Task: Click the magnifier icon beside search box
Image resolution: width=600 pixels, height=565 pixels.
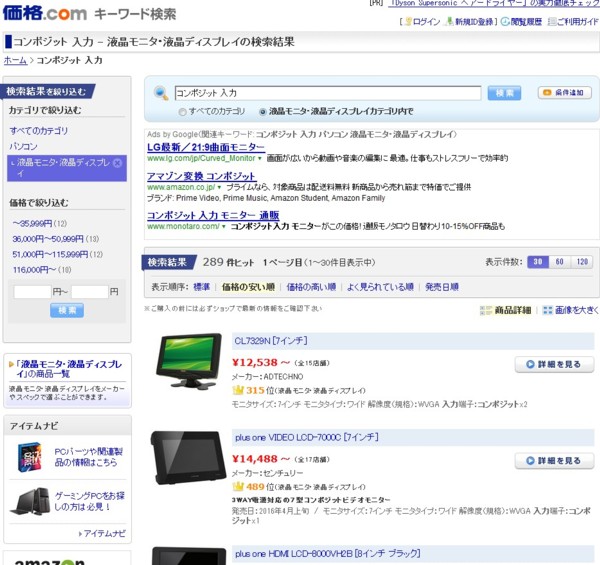Action: [161, 93]
